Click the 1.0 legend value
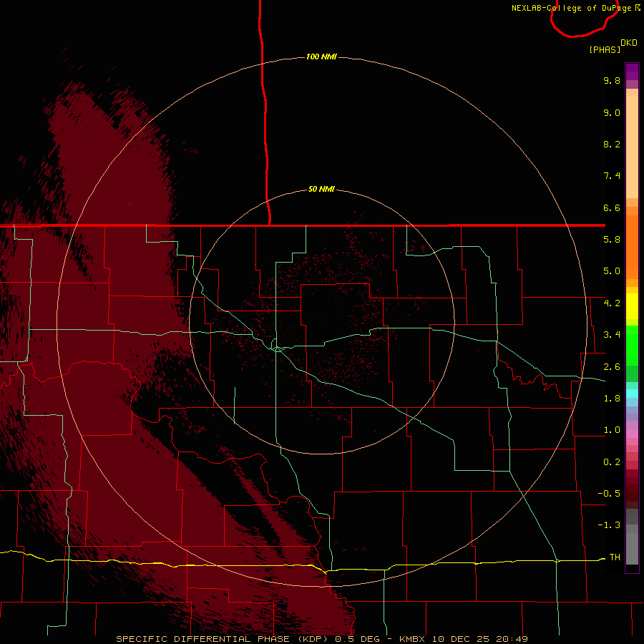Viewport: 644px width, 644px height. 612,430
